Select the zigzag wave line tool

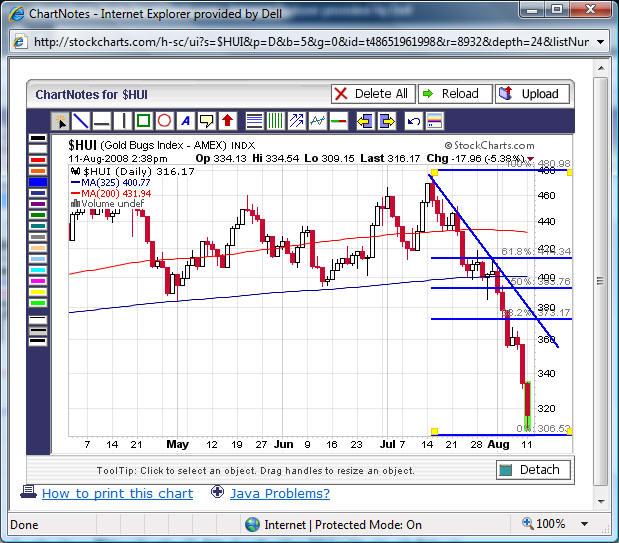tap(317, 121)
